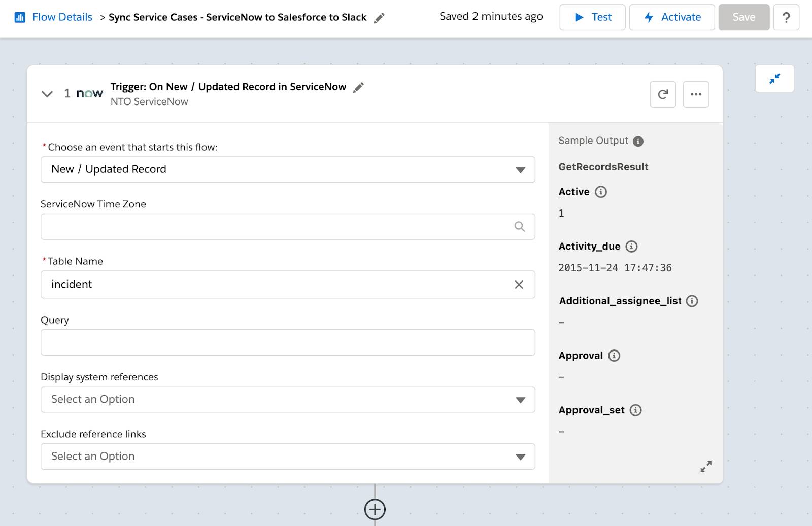Click the Table Name field containing incident
Image resolution: width=812 pixels, height=526 pixels.
coord(288,284)
